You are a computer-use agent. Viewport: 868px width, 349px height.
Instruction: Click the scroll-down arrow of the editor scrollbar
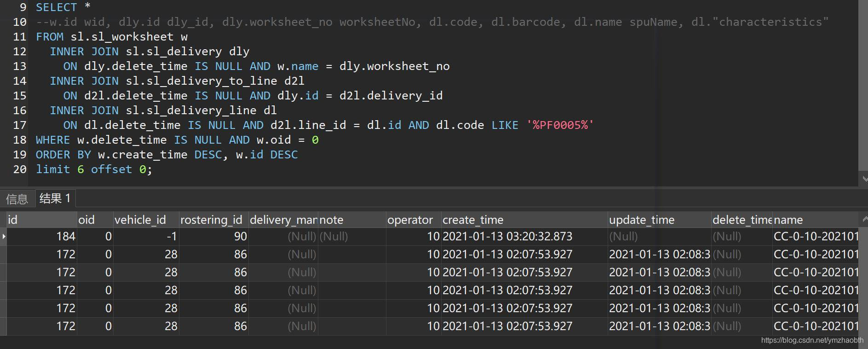click(x=864, y=179)
